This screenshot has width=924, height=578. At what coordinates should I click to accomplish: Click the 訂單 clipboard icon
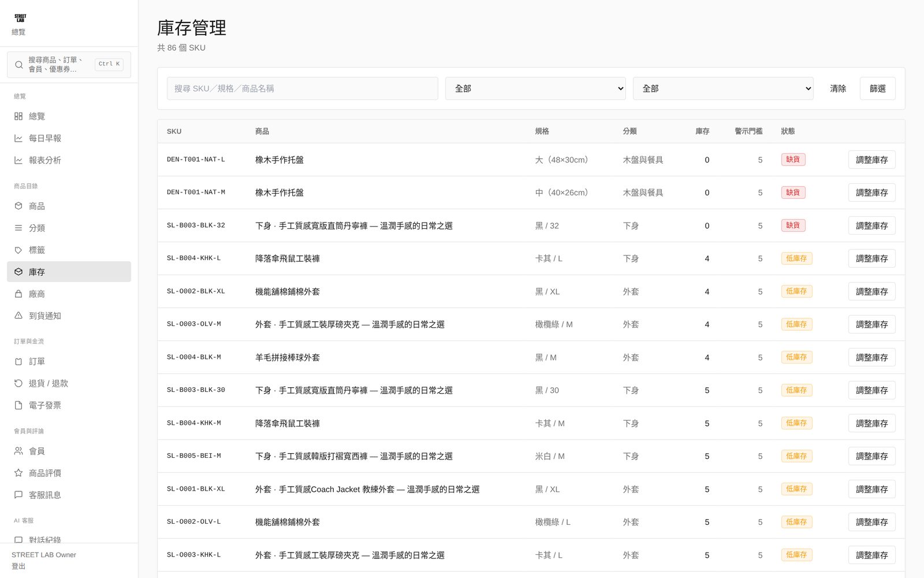pyautogui.click(x=18, y=361)
